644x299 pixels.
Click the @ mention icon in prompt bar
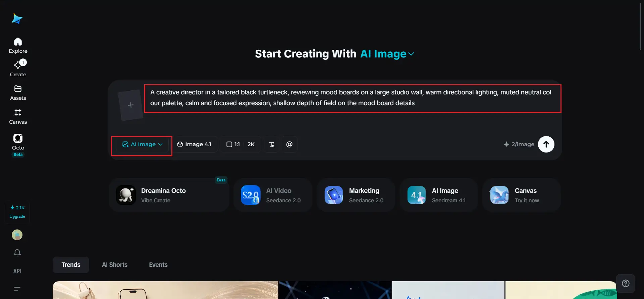tap(289, 144)
